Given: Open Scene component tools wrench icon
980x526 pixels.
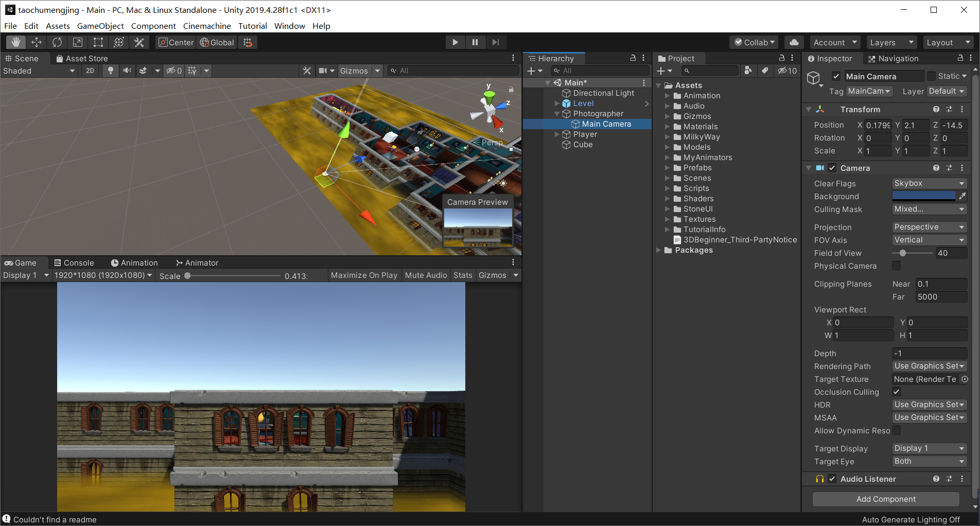Looking at the screenshot, I should [x=307, y=71].
